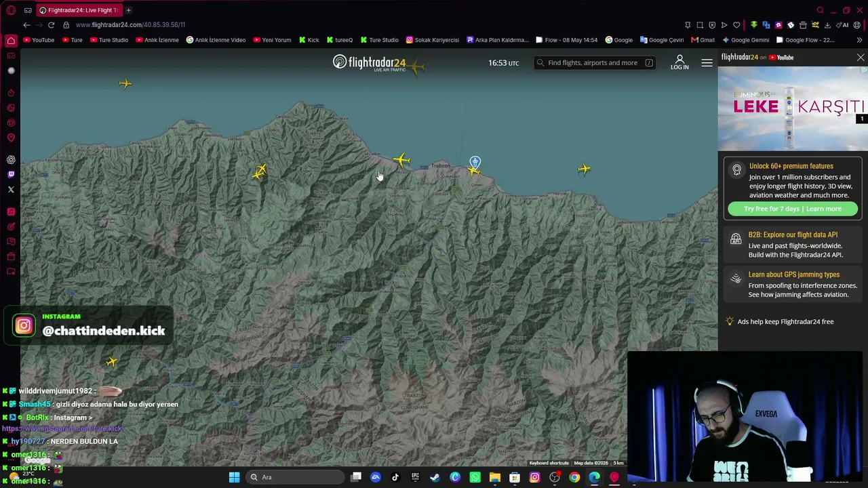Screen dimensions: 868x488
Task: Open the Opera downloads toolbar icon
Action: [x=827, y=25]
